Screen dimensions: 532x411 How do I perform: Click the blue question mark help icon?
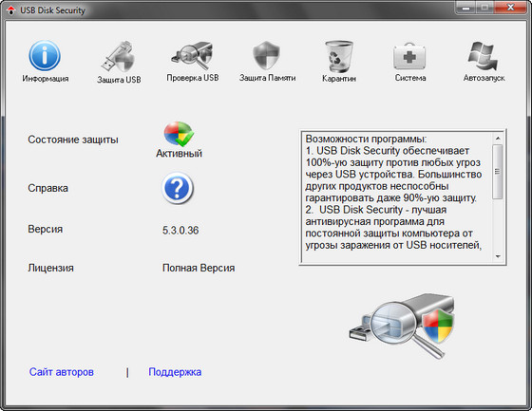tap(178, 188)
